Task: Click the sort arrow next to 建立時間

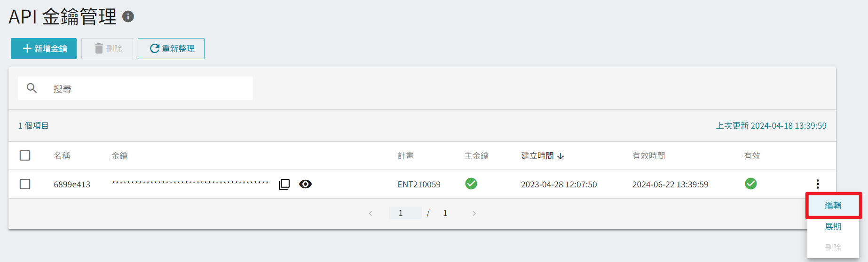Action: [x=560, y=156]
